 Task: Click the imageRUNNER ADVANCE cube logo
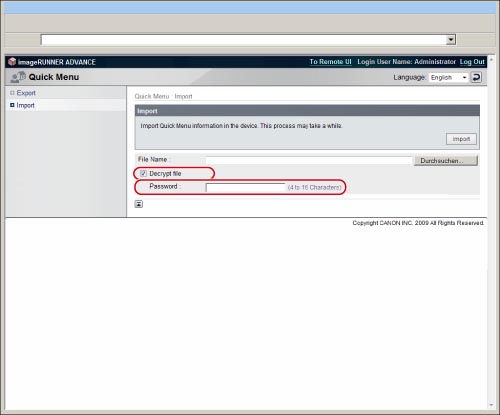tap(12, 62)
